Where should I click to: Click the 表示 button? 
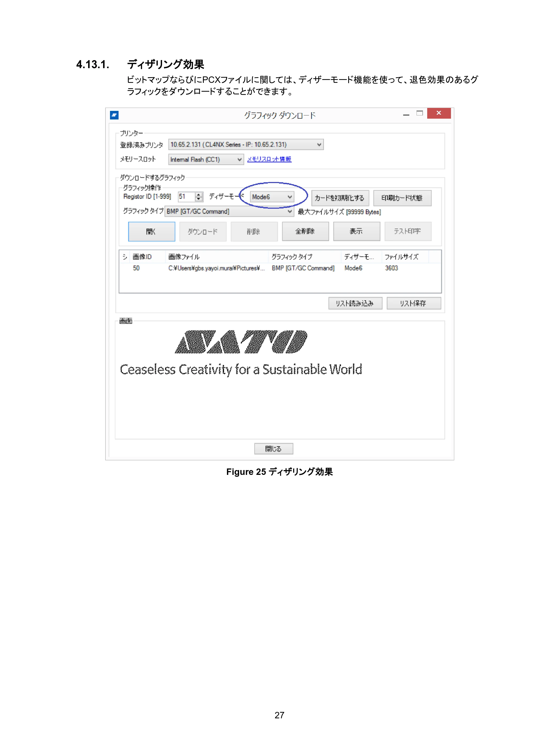[357, 231]
